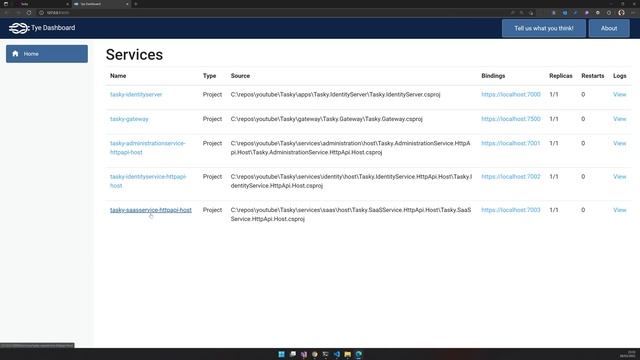Screen dimensions: 640x360
Task: Click the AdministrationService.HttpApi.Host.csproj source path
Action: tap(351, 148)
